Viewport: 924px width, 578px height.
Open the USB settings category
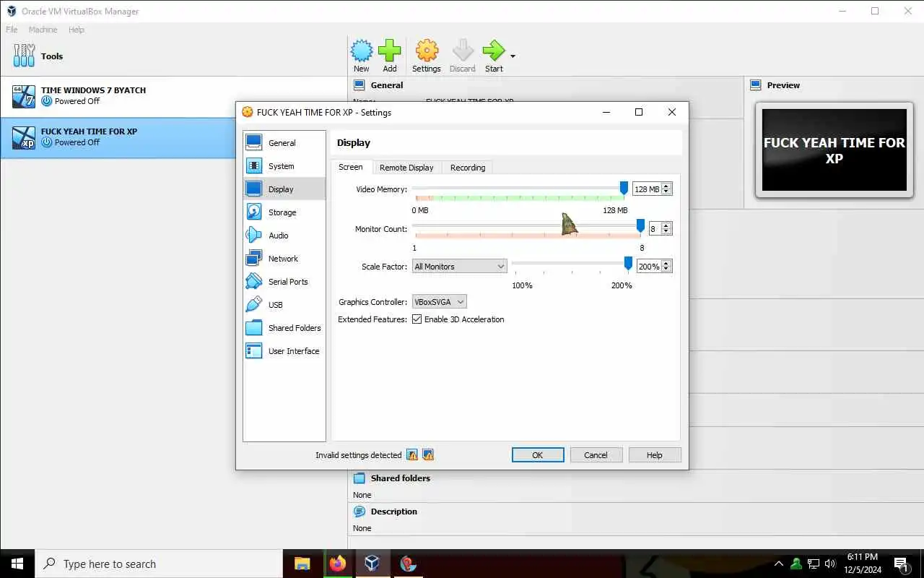(284, 305)
